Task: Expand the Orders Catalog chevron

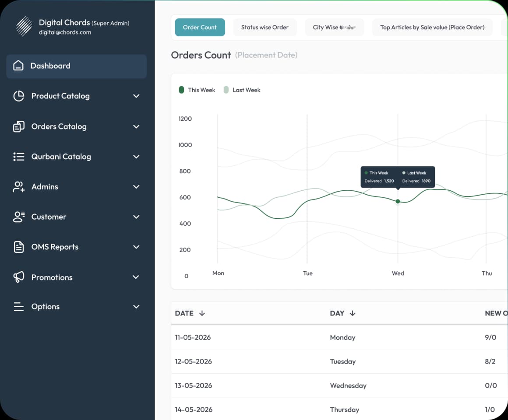Action: 136,126
